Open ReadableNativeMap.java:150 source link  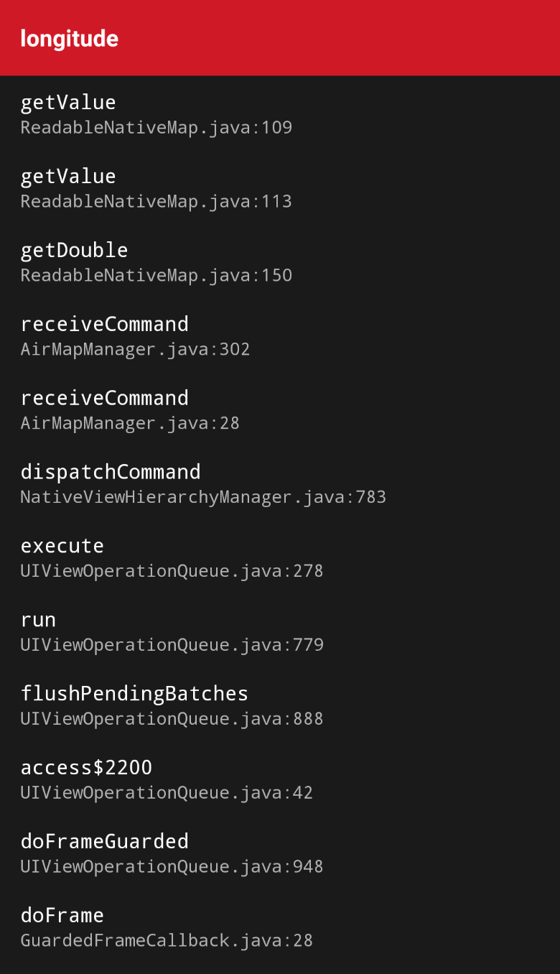tap(155, 275)
